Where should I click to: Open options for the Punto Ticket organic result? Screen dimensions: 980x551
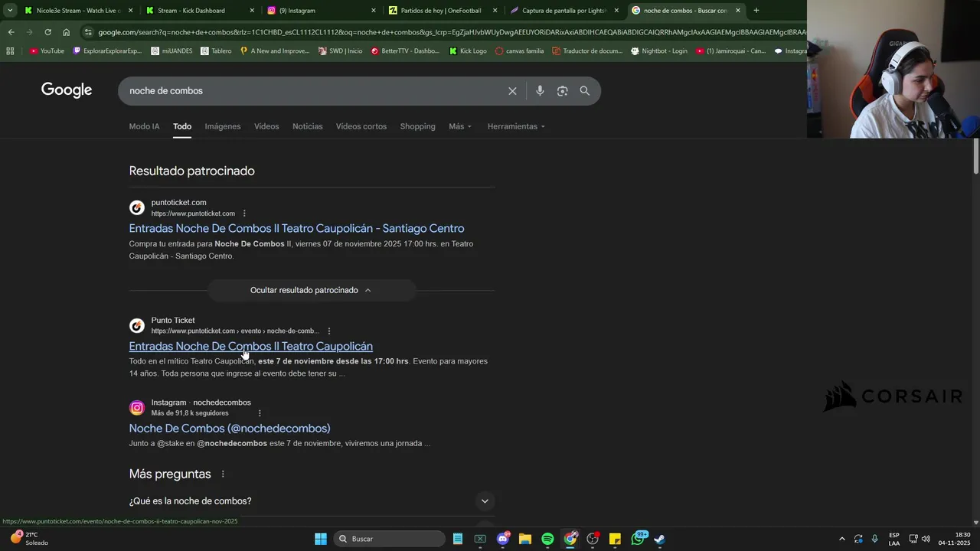(329, 331)
